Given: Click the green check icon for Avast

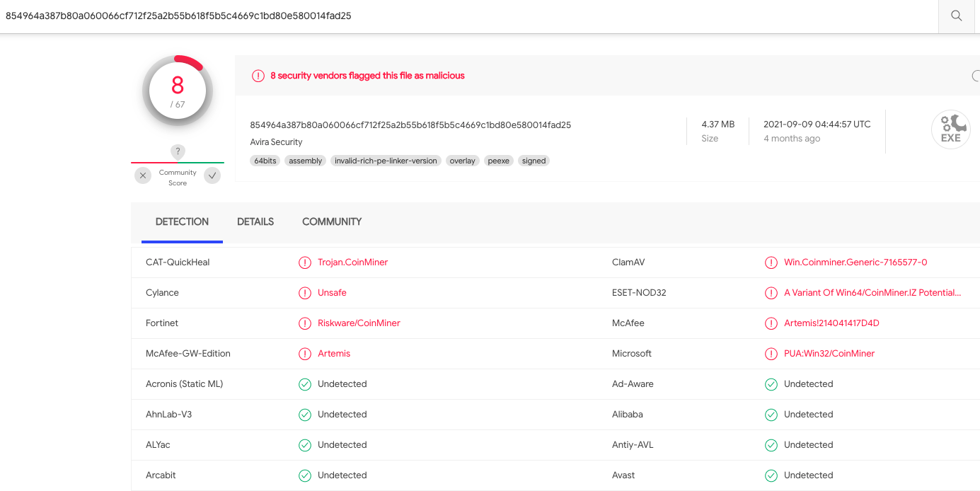Looking at the screenshot, I should (771, 475).
